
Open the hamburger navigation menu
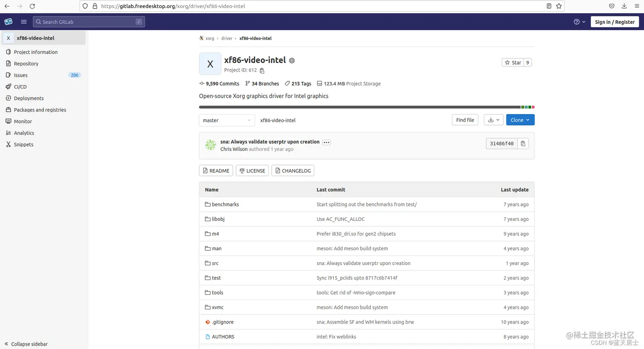coord(24,22)
